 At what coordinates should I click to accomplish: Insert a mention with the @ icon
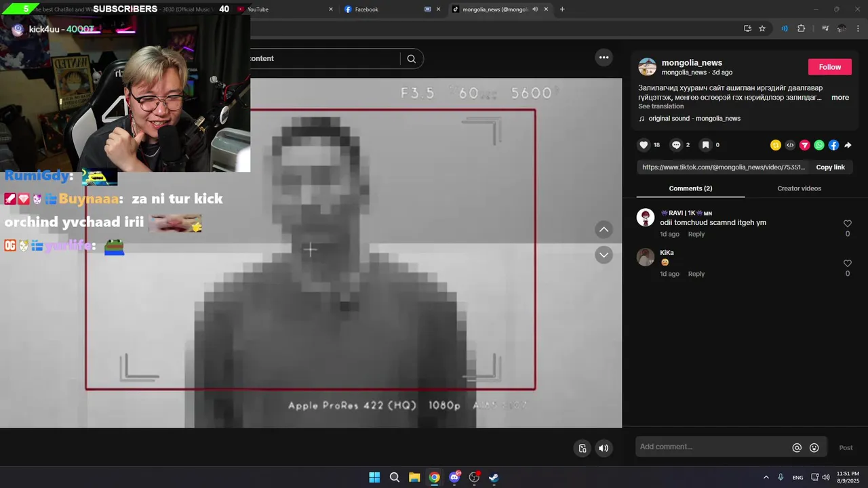tap(797, 447)
